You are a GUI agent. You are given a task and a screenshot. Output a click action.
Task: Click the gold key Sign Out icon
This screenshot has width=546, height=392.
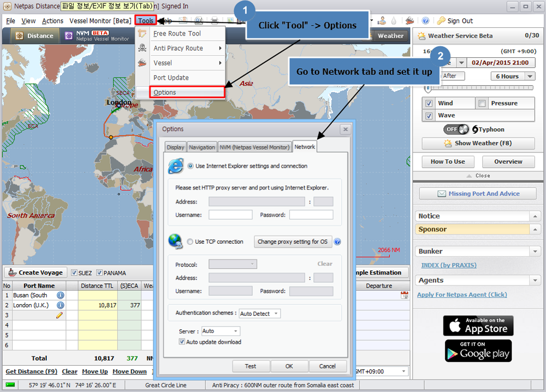[x=441, y=21]
